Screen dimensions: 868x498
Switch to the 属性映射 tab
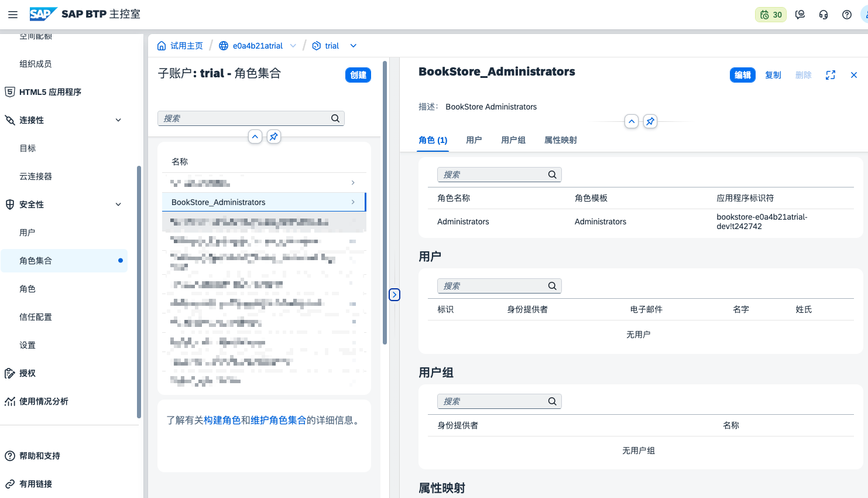[561, 140]
